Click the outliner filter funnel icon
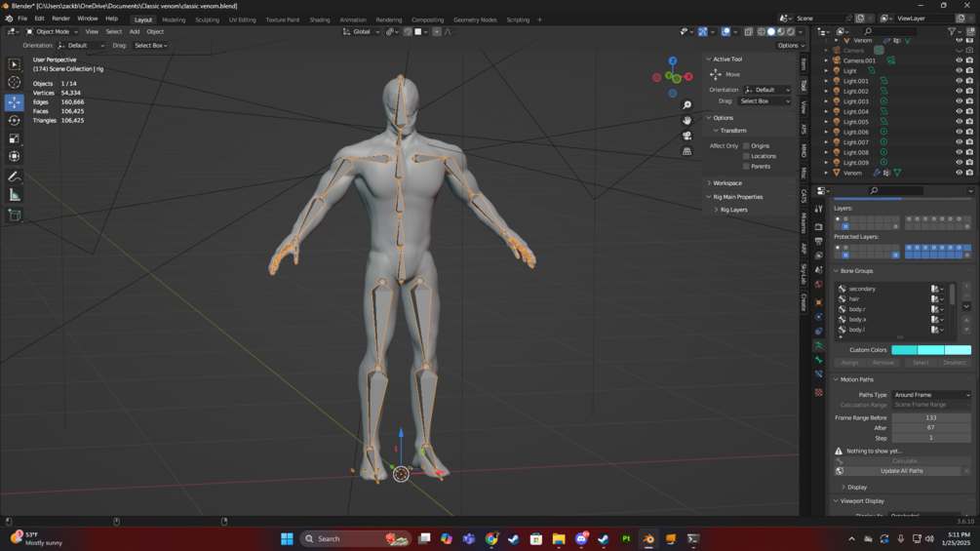 [x=952, y=31]
